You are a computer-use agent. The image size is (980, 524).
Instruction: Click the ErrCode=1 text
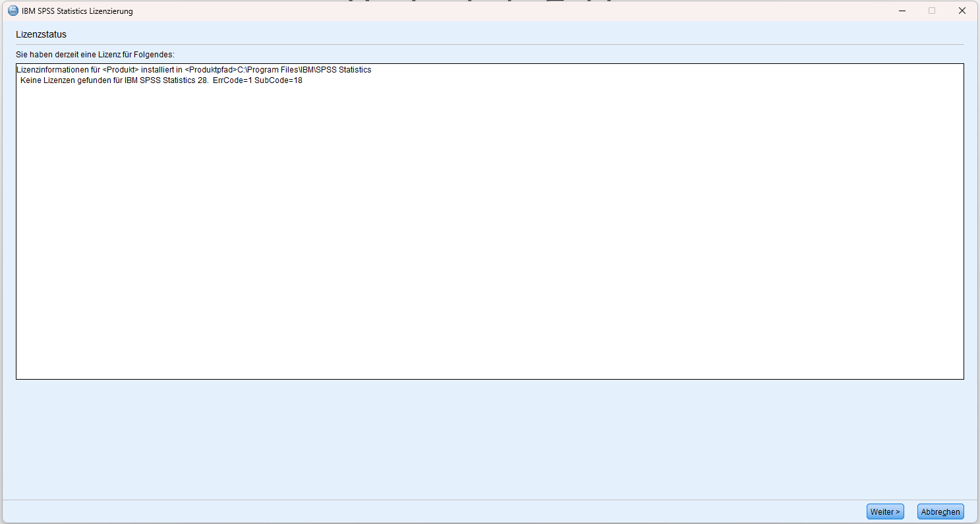coord(233,81)
